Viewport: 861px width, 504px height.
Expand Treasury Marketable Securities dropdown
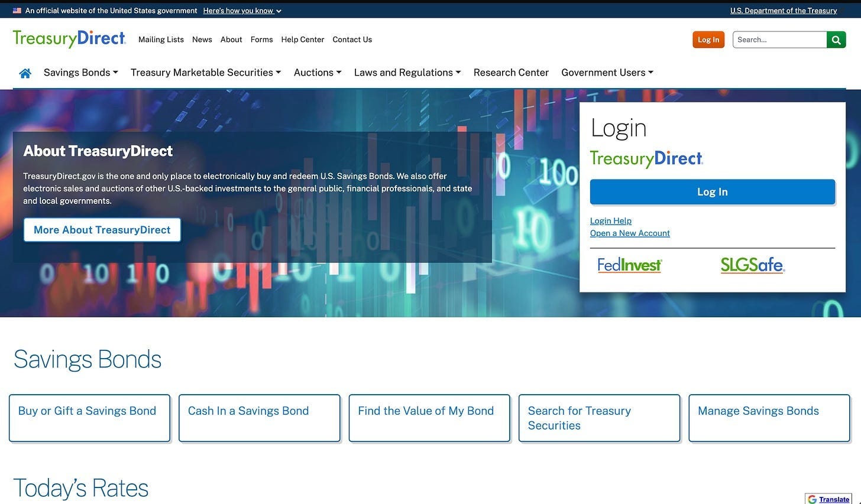tap(206, 73)
